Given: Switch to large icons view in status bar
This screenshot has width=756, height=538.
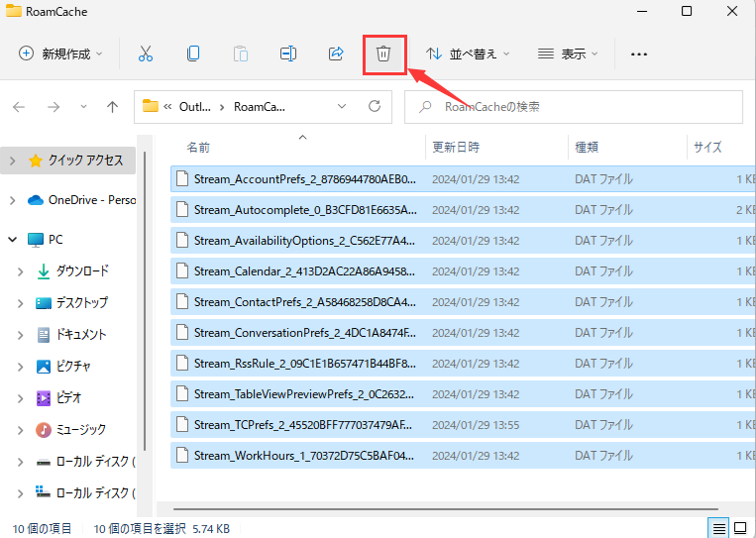Looking at the screenshot, I should 741,527.
